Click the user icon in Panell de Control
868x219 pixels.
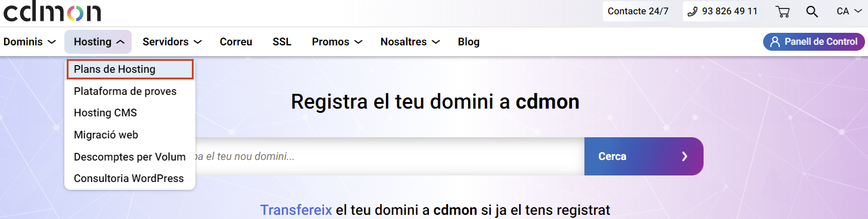click(x=774, y=42)
